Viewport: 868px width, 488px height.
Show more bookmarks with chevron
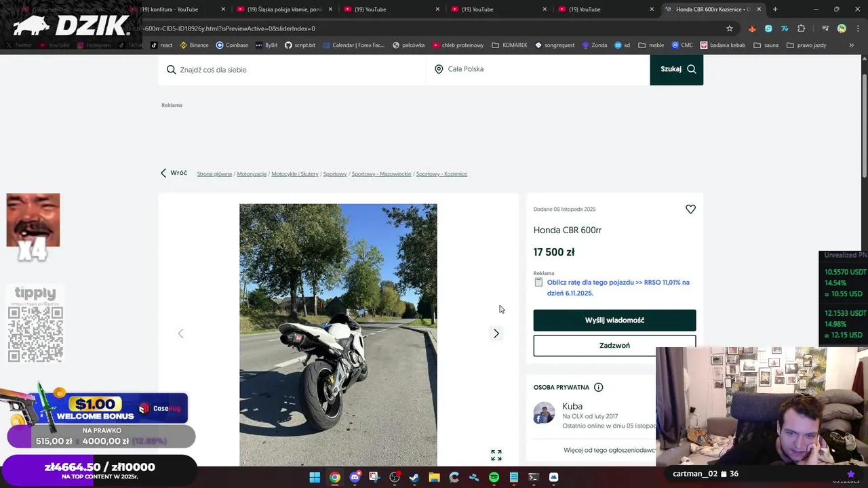click(x=852, y=45)
